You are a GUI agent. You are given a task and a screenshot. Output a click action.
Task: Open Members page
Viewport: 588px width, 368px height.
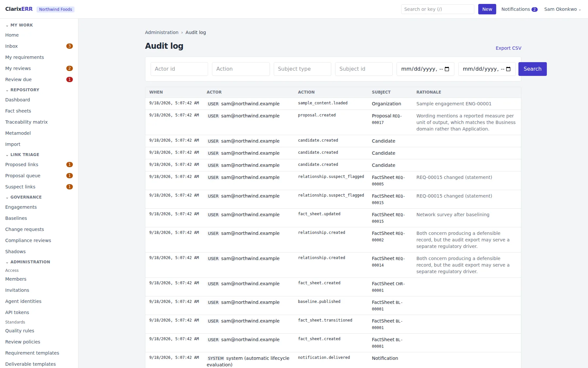pyautogui.click(x=39, y=279)
